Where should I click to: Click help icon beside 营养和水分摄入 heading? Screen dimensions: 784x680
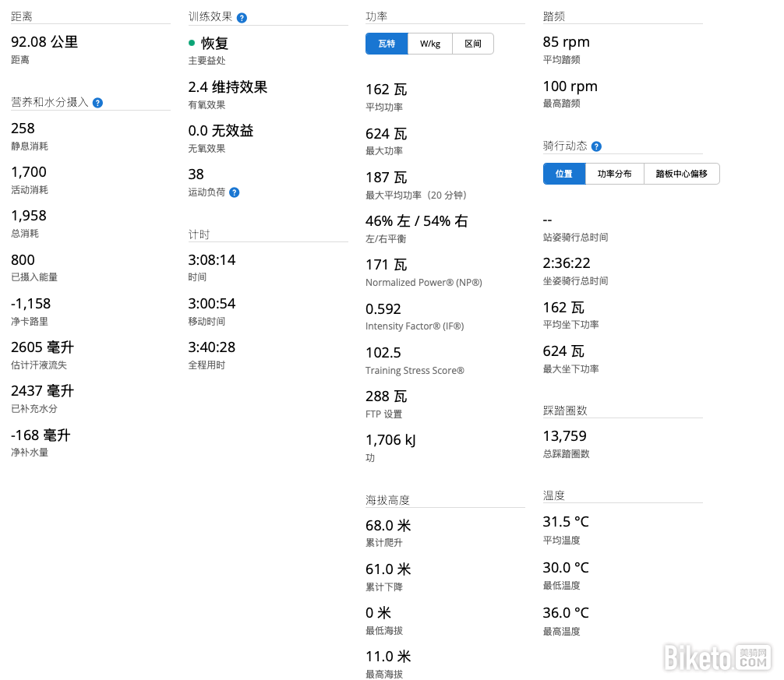[98, 103]
